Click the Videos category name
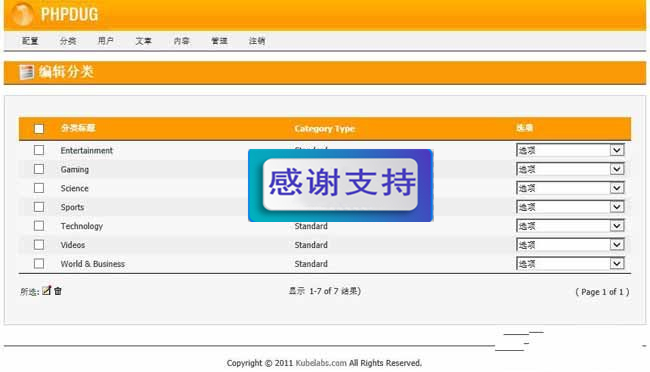Image resolution: width=650 pixels, height=372 pixels. pos(73,245)
